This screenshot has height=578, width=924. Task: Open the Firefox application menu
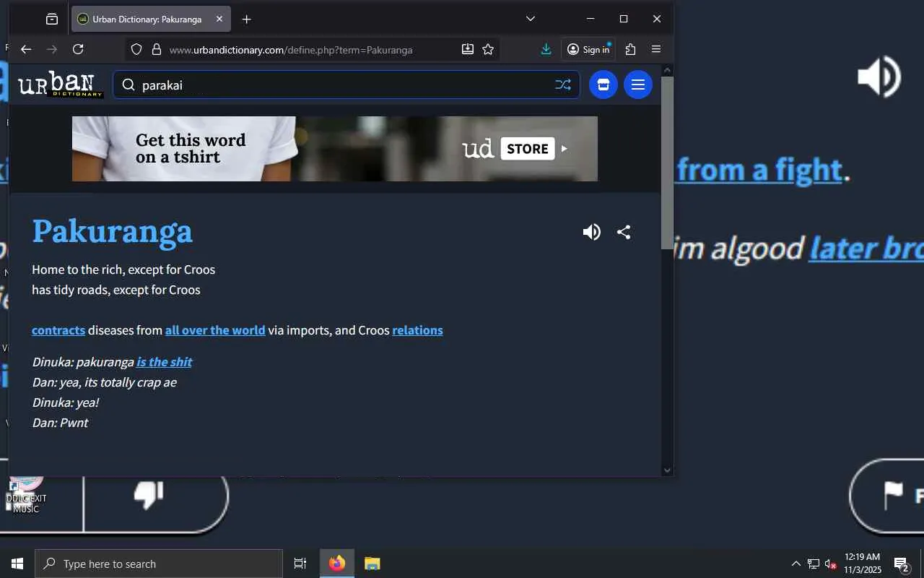coord(656,49)
